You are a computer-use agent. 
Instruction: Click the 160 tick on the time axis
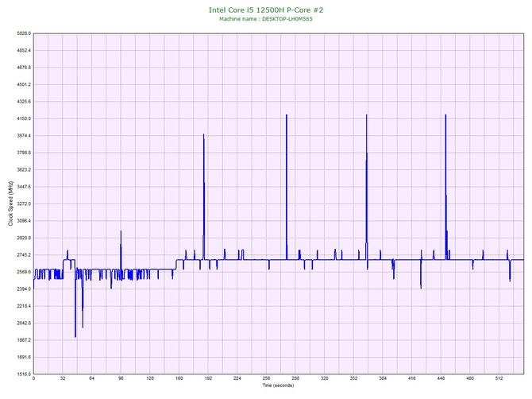[179, 378]
